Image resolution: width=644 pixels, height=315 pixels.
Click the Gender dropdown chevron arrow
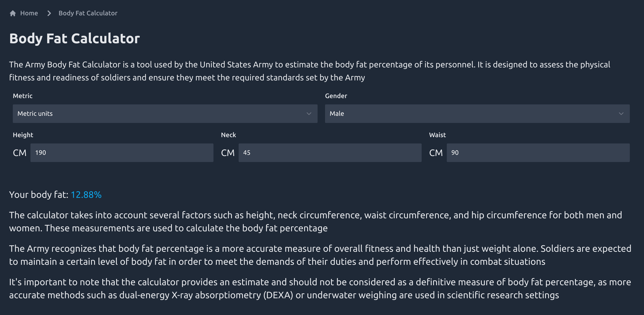point(621,114)
